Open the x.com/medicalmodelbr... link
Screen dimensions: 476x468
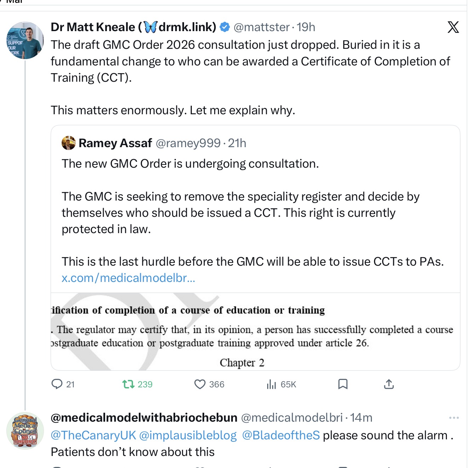(128, 278)
